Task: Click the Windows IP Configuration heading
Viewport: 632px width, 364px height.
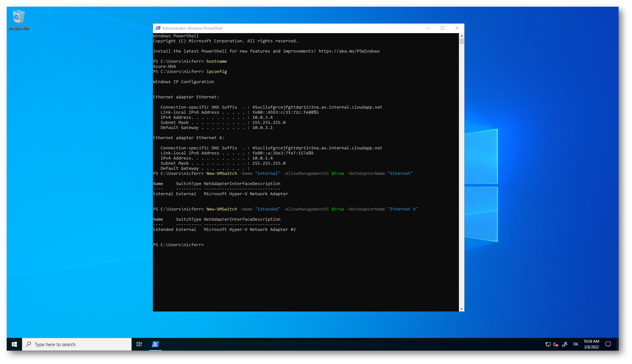Action: click(184, 82)
